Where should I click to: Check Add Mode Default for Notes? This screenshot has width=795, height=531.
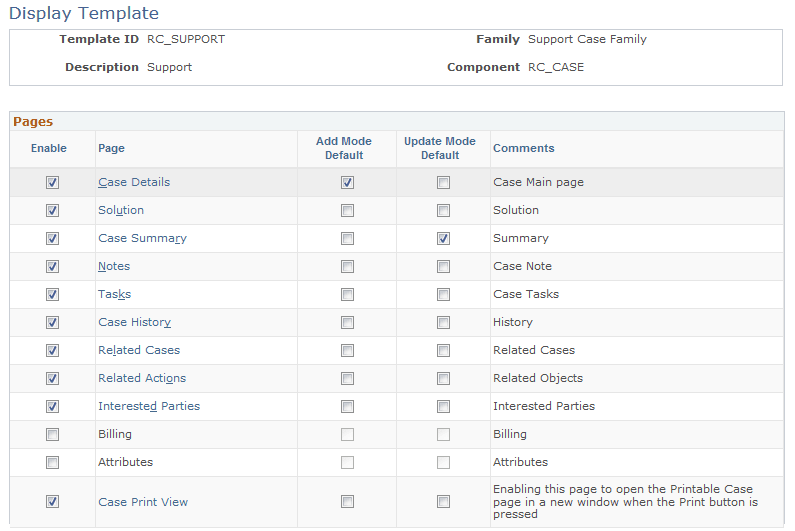pos(347,267)
